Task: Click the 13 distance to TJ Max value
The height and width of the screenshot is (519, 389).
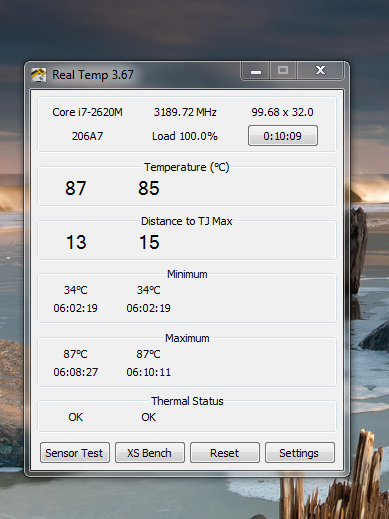Action: [x=76, y=242]
